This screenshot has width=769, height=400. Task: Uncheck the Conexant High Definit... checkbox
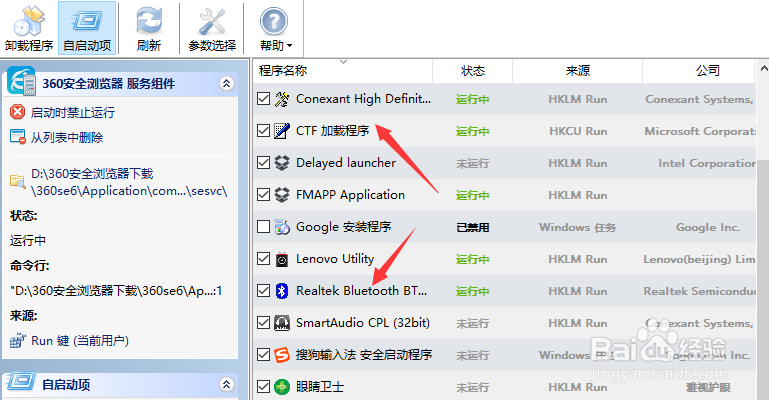coord(263,99)
